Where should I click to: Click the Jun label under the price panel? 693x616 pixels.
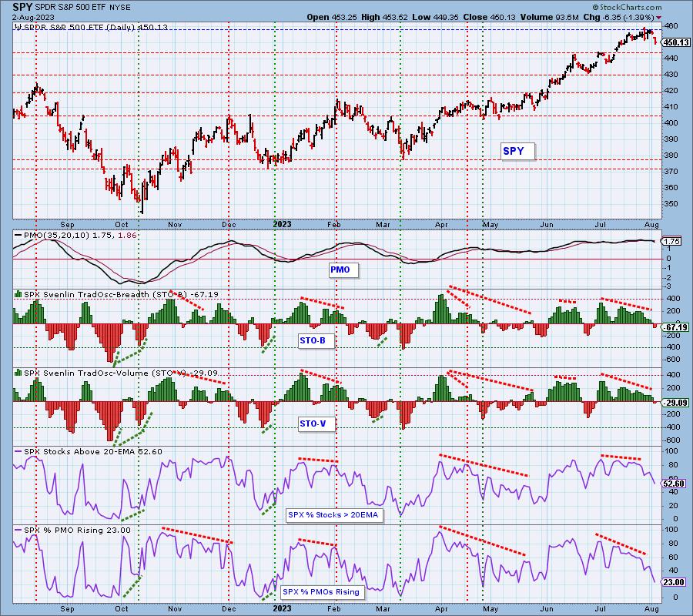(547, 225)
